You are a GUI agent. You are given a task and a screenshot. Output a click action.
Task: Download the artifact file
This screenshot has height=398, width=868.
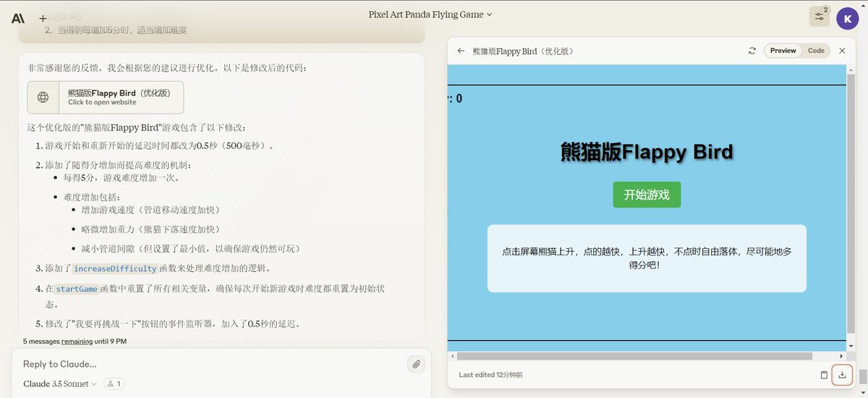(x=842, y=375)
